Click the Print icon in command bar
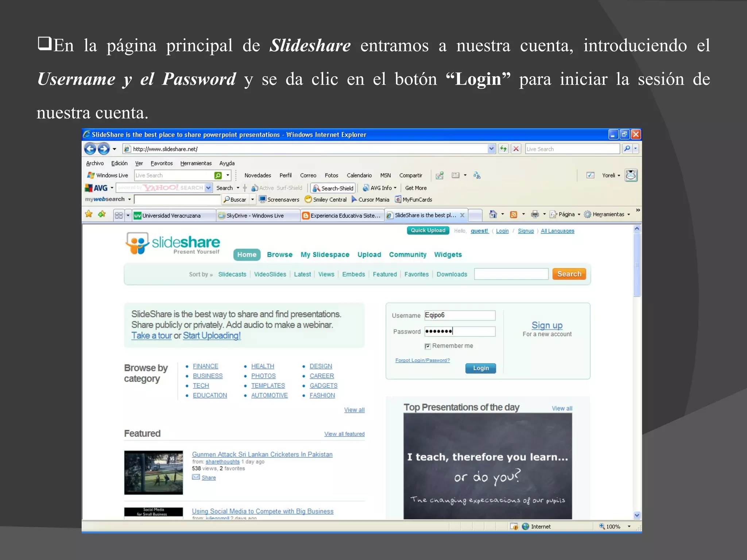Screen dimensions: 747x560 [535, 214]
